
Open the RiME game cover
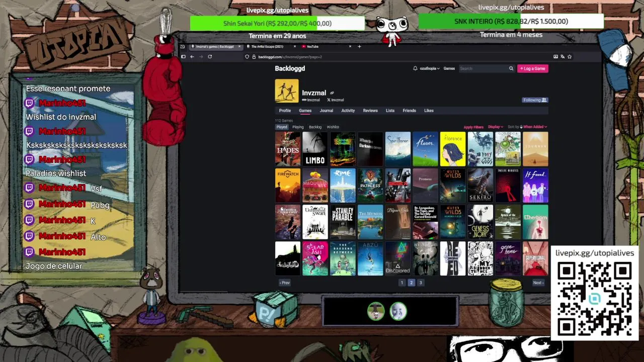(343, 186)
